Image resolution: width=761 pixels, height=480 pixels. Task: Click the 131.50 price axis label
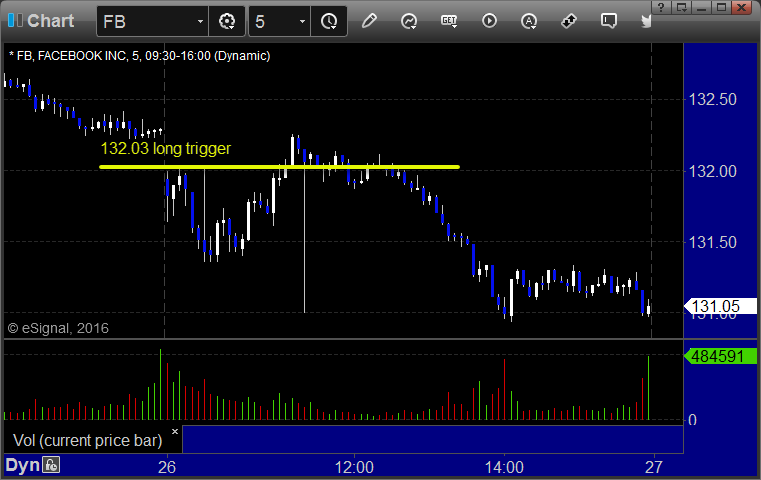(712, 242)
